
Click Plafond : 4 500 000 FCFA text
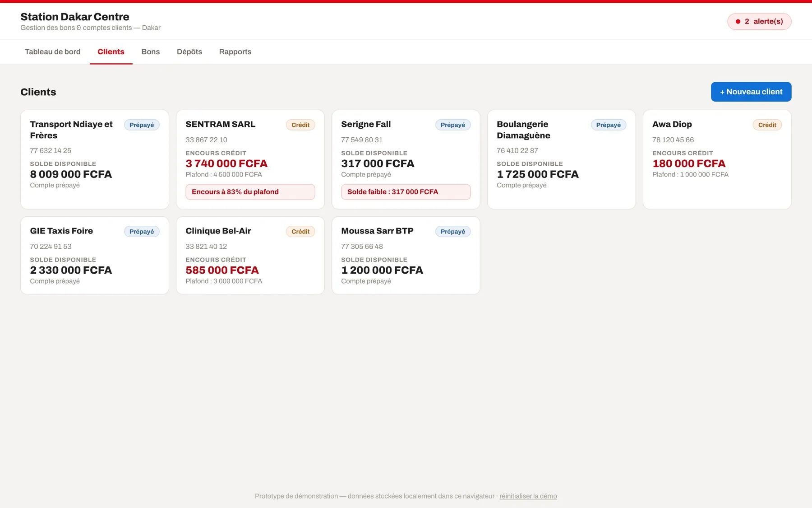[224, 175]
